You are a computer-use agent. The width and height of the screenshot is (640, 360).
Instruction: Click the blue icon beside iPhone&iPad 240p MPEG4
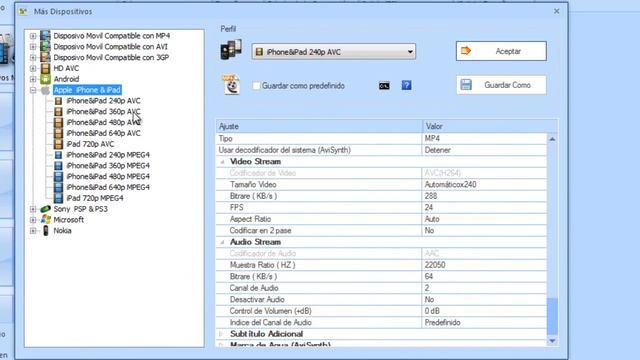58,155
